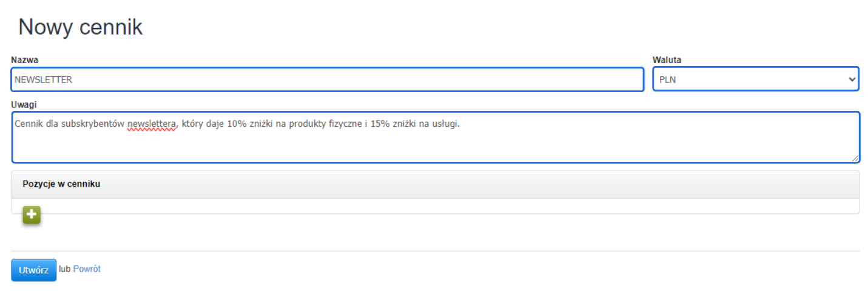Click the Nowy cennik page heading
Image resolution: width=868 pixels, height=291 pixels.
pyautogui.click(x=80, y=27)
